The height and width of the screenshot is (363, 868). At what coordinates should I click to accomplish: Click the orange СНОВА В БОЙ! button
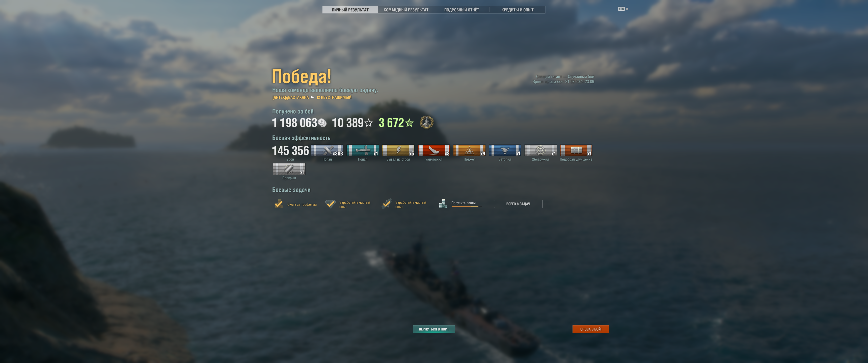click(x=591, y=329)
